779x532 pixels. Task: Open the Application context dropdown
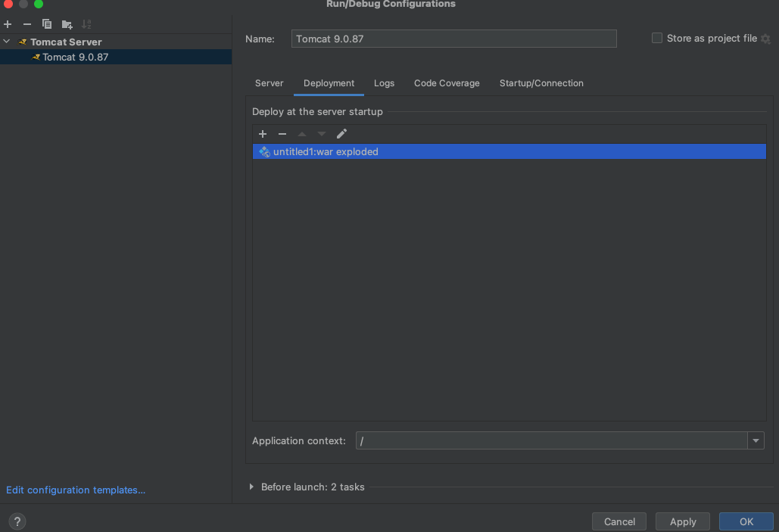pyautogui.click(x=756, y=440)
